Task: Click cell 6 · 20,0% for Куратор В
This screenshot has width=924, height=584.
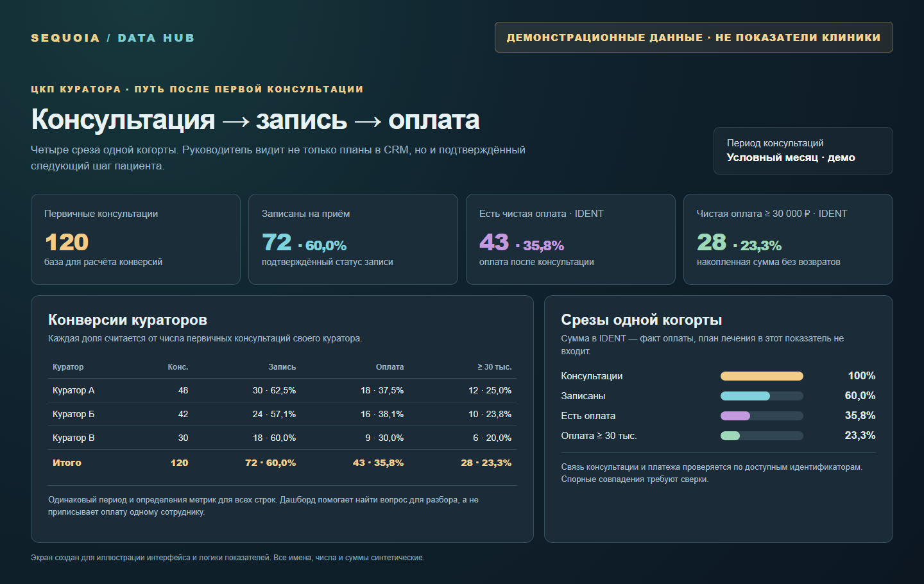Action: [492, 438]
